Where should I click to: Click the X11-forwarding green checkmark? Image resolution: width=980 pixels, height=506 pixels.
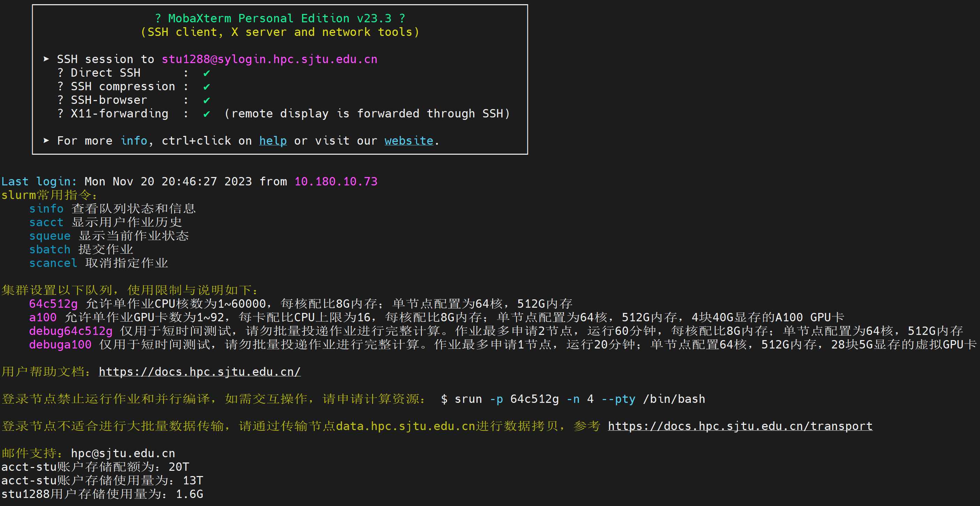pyautogui.click(x=206, y=114)
